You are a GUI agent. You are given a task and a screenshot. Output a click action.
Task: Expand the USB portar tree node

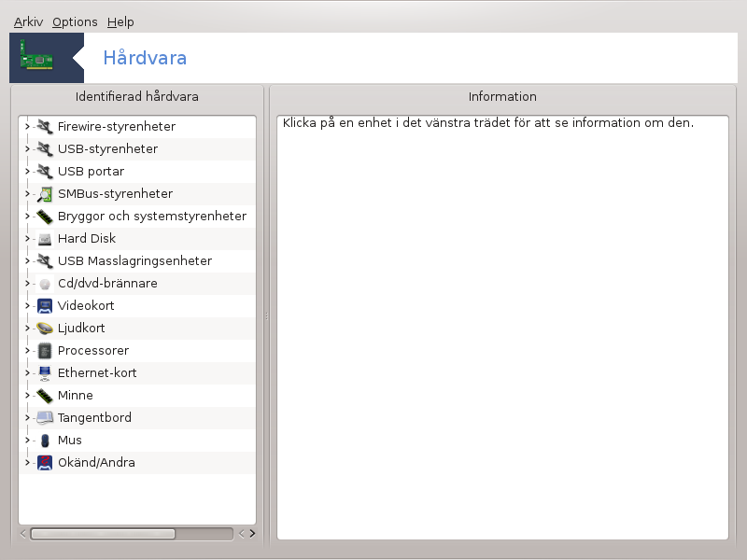tap(27, 172)
